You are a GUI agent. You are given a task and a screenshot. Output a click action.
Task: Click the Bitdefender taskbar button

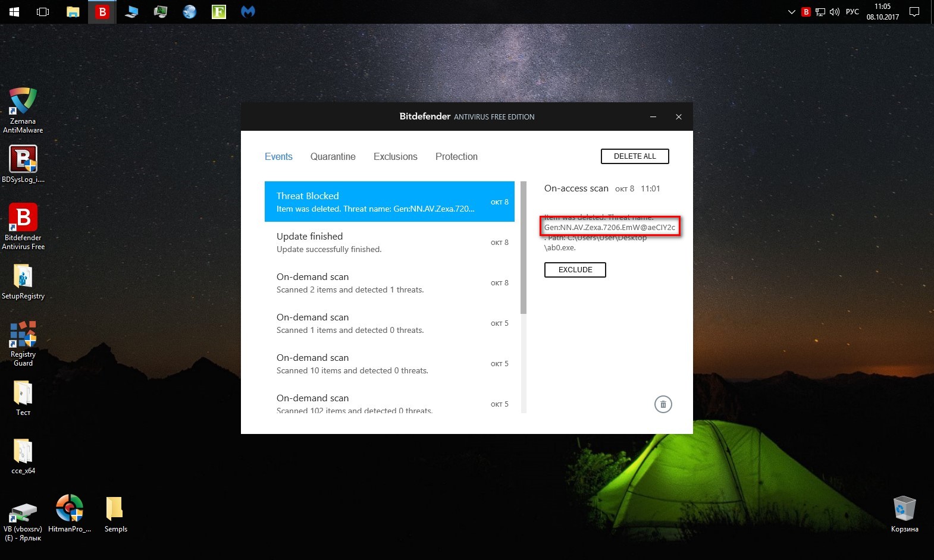point(102,12)
